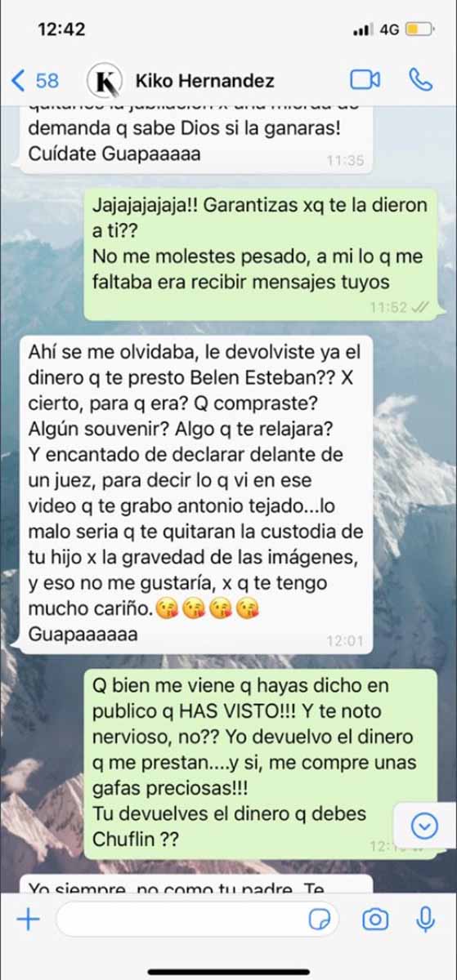This screenshot has width=457, height=980.
Task: Start a voice call with the phone icon
Action: [x=420, y=79]
